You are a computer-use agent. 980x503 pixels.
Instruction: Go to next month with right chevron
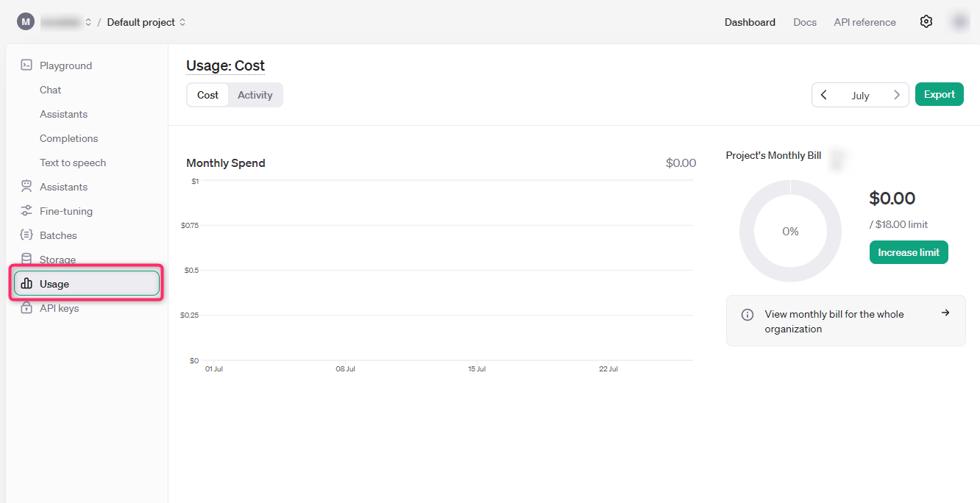896,95
